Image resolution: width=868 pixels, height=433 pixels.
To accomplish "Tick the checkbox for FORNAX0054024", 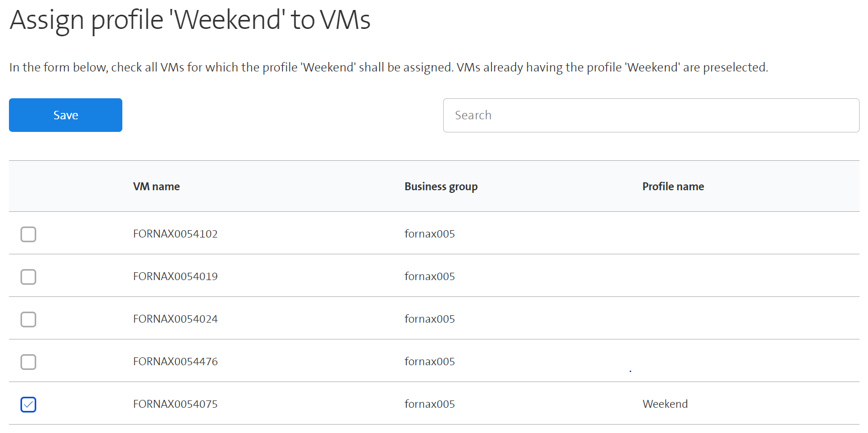I will click(28, 319).
